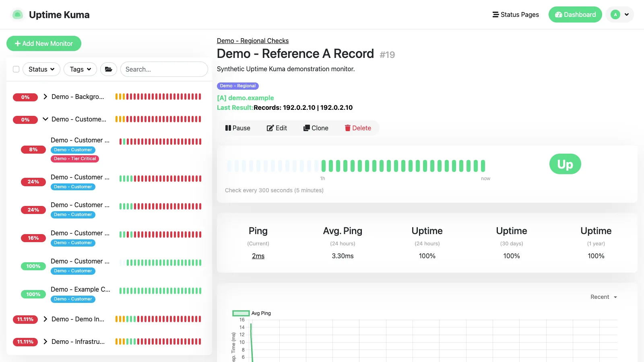The image size is (644, 362).
Task: Clone the monitor
Action: tap(316, 128)
